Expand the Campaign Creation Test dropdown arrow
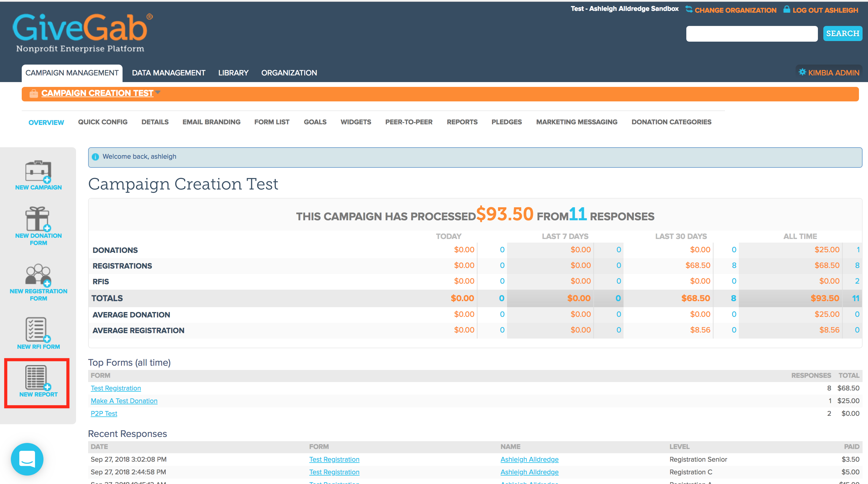This screenshot has height=484, width=868. pyautogui.click(x=158, y=92)
